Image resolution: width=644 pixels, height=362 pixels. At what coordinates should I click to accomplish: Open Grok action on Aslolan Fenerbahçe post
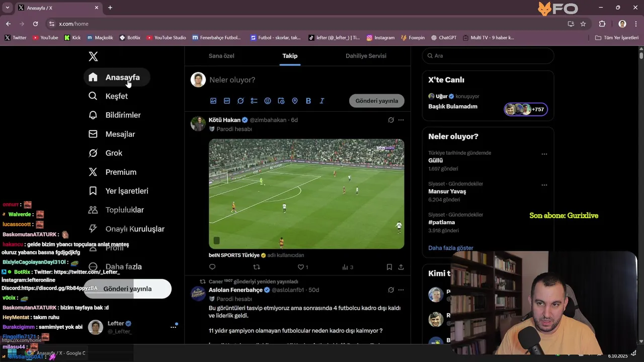391,290
